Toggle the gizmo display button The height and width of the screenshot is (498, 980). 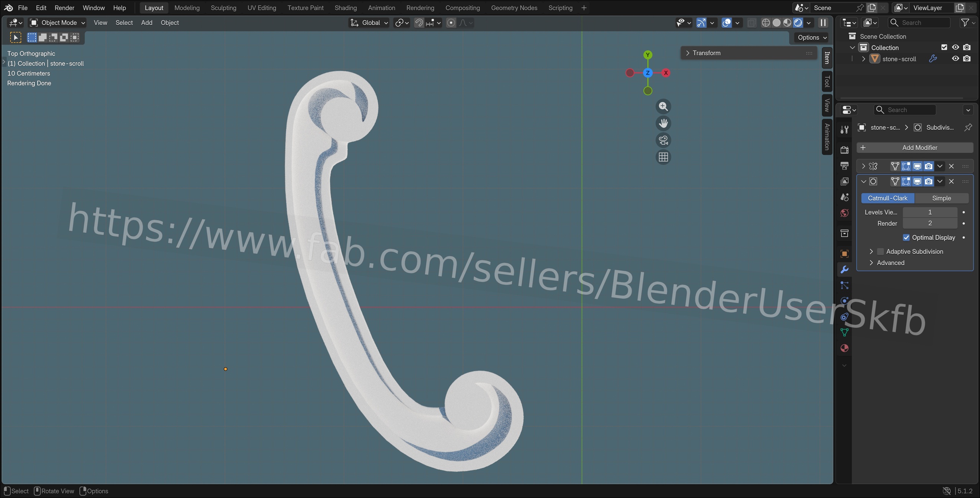point(701,23)
